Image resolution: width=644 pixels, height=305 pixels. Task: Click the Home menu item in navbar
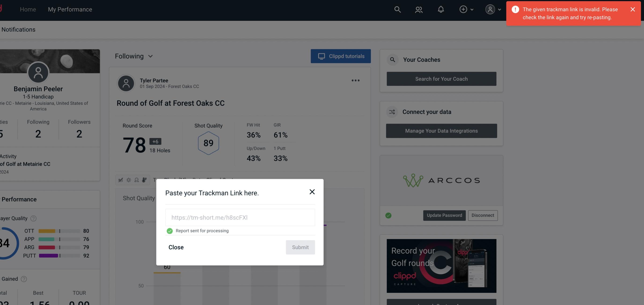28,9
